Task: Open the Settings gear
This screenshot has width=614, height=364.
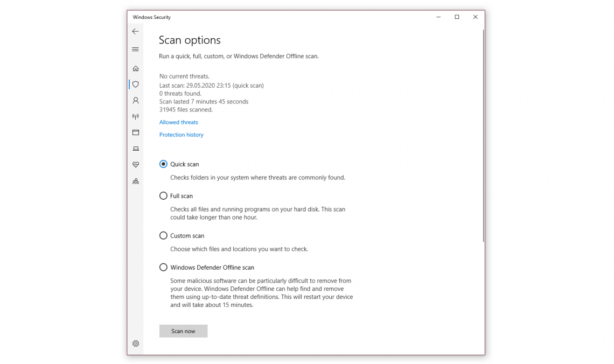Action: pyautogui.click(x=135, y=343)
